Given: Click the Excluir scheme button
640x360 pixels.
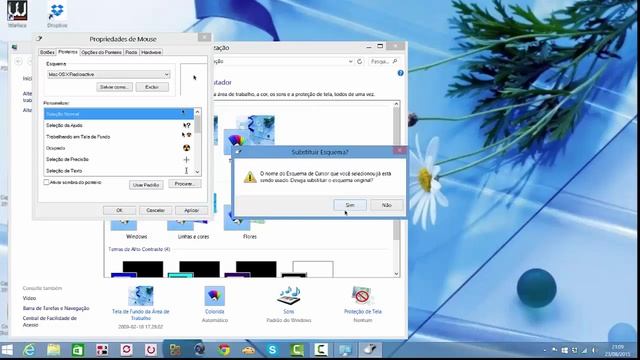Looking at the screenshot, I should pos(152,87).
